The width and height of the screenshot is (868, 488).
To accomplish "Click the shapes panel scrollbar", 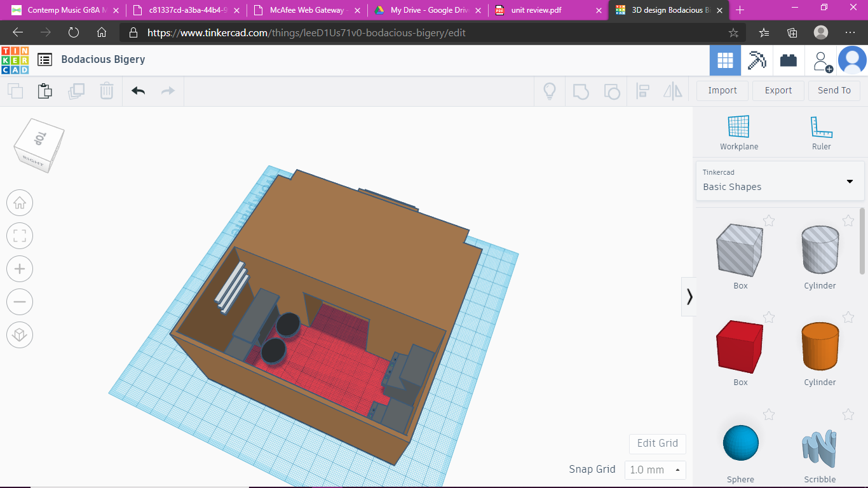I will tap(862, 241).
